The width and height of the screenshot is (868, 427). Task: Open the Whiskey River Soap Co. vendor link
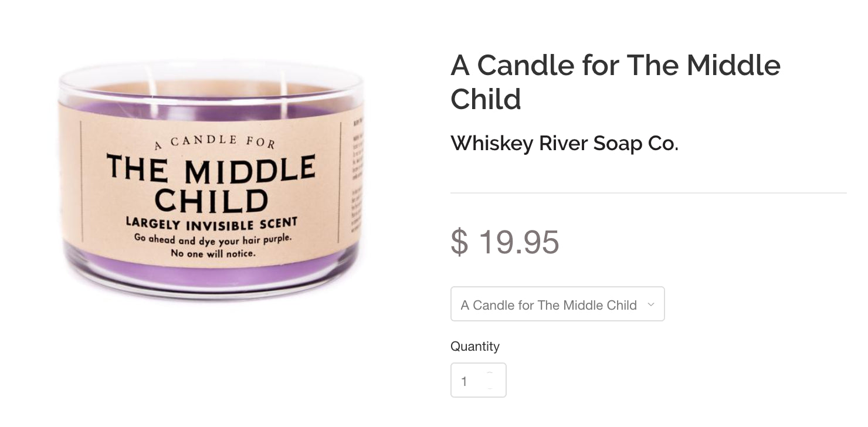tap(564, 143)
